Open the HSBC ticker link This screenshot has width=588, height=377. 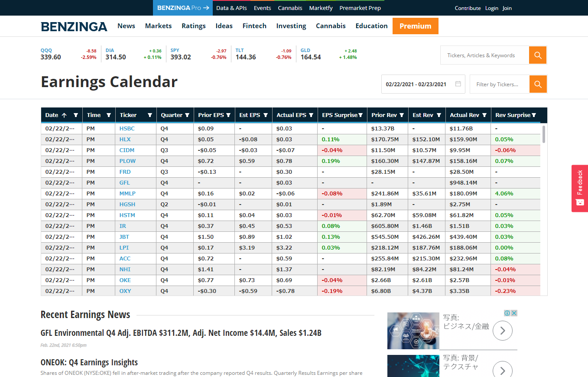(127, 129)
